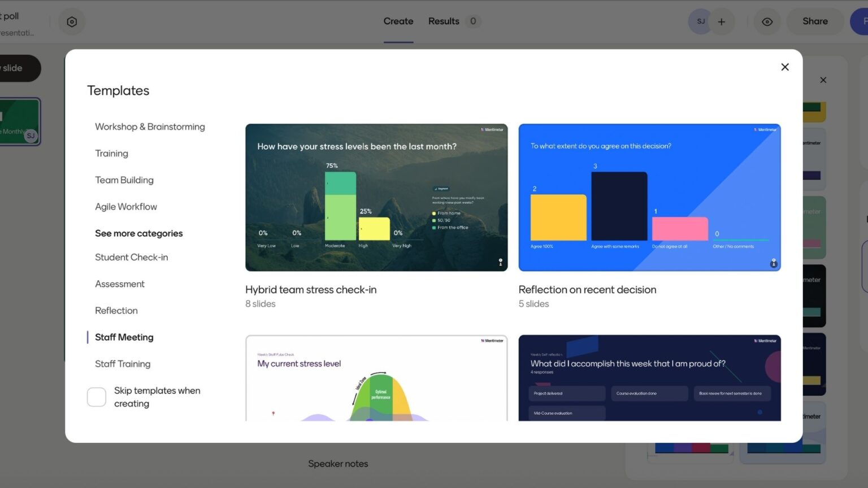
Task: Select the Team Building category
Action: coord(124,180)
